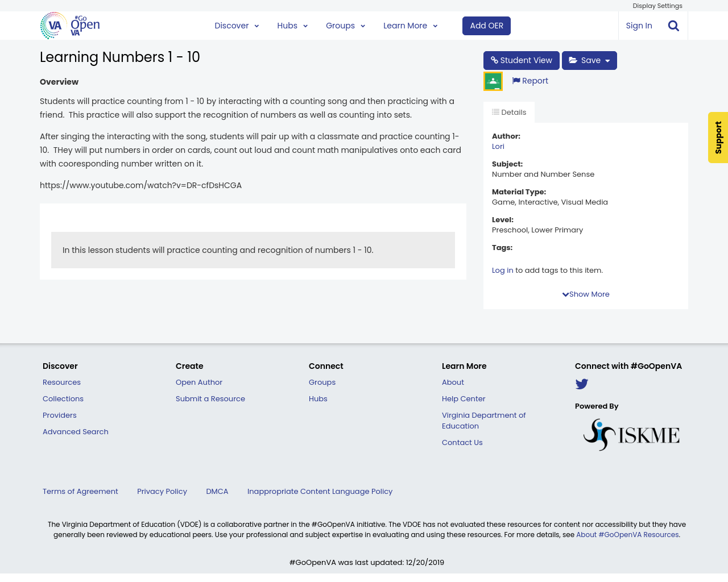Open the search magnifier icon
Viewport: 728px width, 582px height.
673,26
